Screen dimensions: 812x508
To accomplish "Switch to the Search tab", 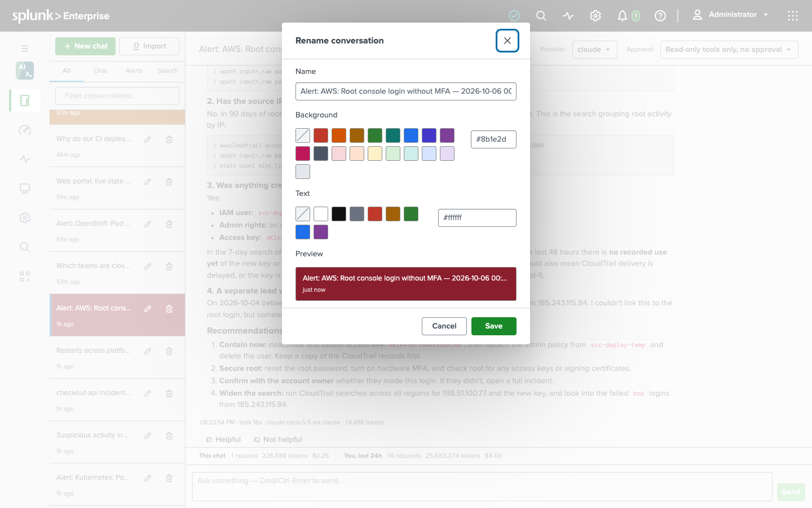I will (x=168, y=71).
